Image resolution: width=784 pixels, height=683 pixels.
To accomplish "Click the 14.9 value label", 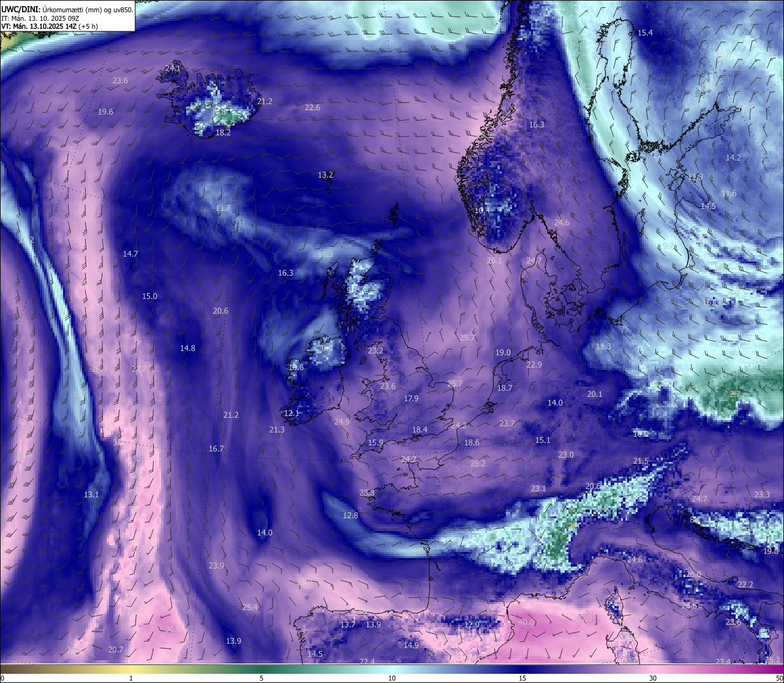I will click(x=411, y=645).
